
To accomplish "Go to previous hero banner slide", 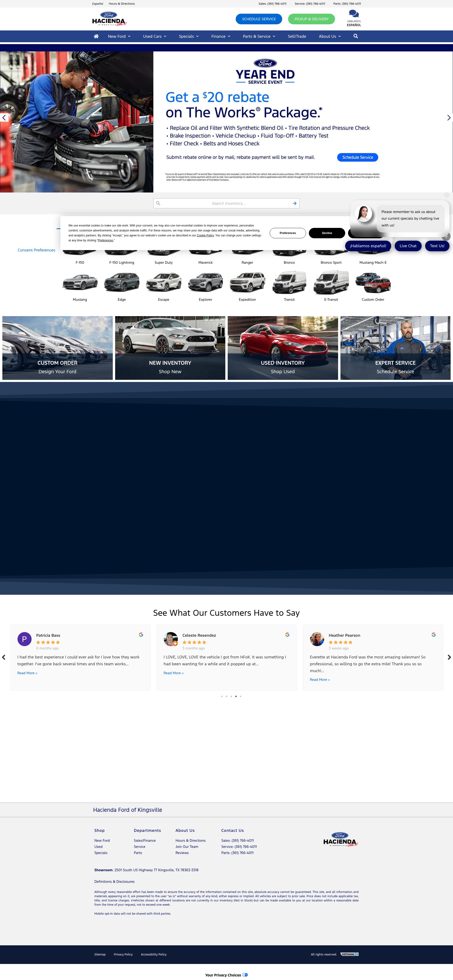I will click(x=4, y=117).
